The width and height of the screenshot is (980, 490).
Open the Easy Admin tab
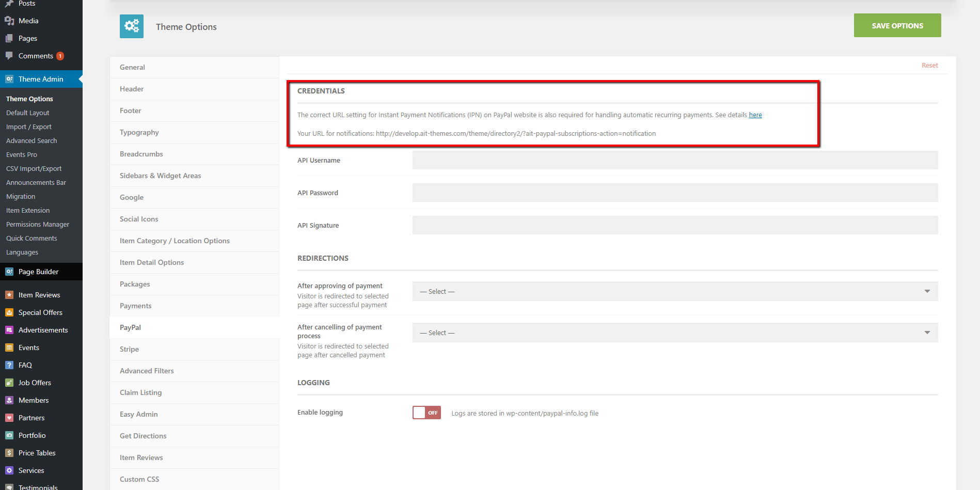tap(194, 414)
